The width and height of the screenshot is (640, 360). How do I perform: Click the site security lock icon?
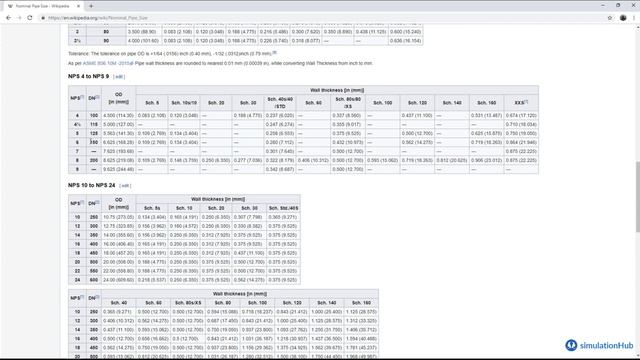(x=43, y=18)
